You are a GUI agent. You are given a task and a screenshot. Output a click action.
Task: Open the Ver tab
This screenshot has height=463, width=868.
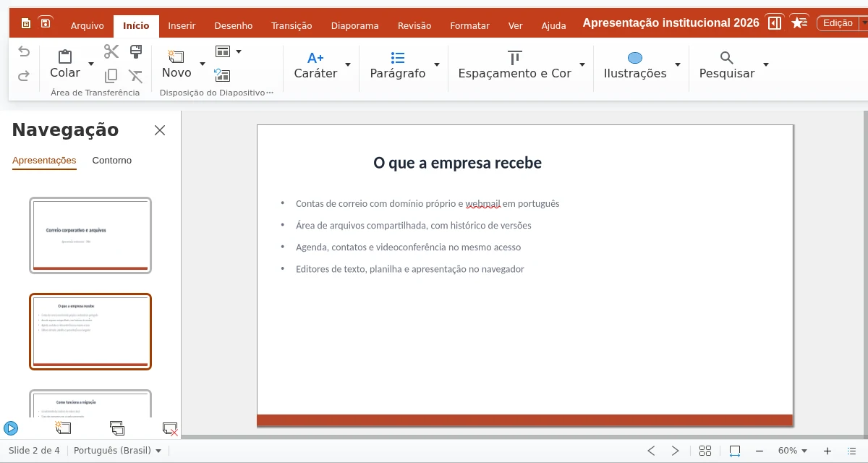(x=515, y=25)
